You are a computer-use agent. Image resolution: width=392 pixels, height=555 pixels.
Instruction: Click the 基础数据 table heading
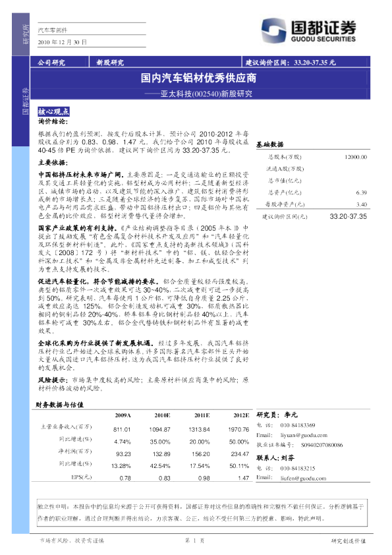tap(269, 144)
